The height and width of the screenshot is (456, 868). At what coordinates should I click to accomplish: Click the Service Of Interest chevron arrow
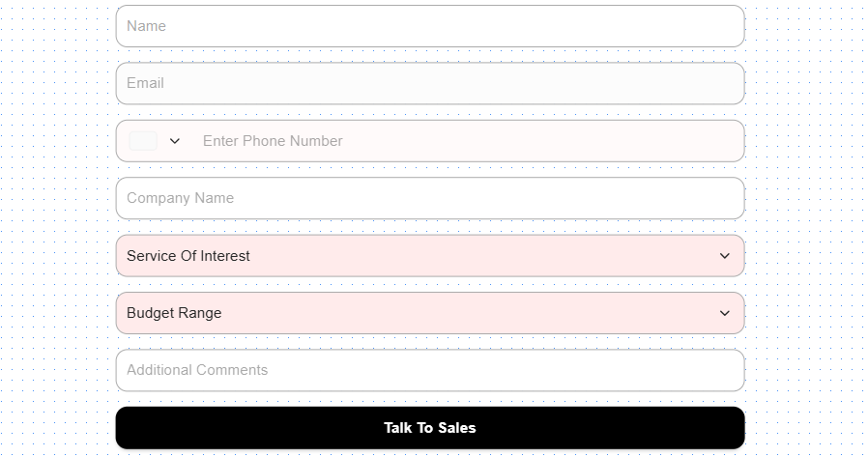(725, 256)
